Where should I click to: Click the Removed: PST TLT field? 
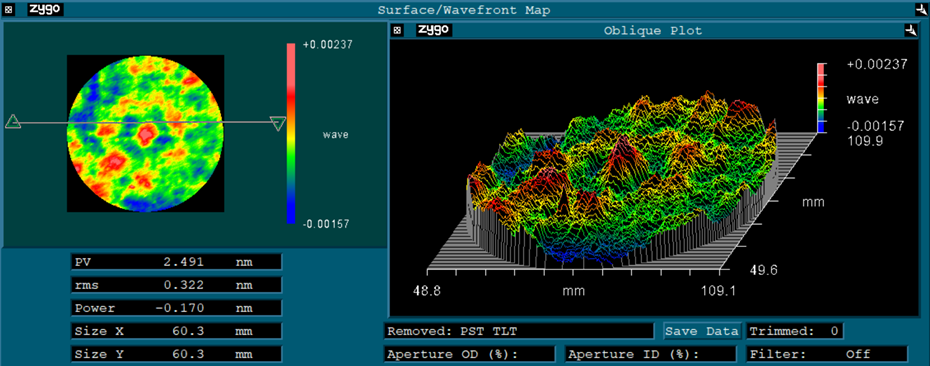(518, 331)
